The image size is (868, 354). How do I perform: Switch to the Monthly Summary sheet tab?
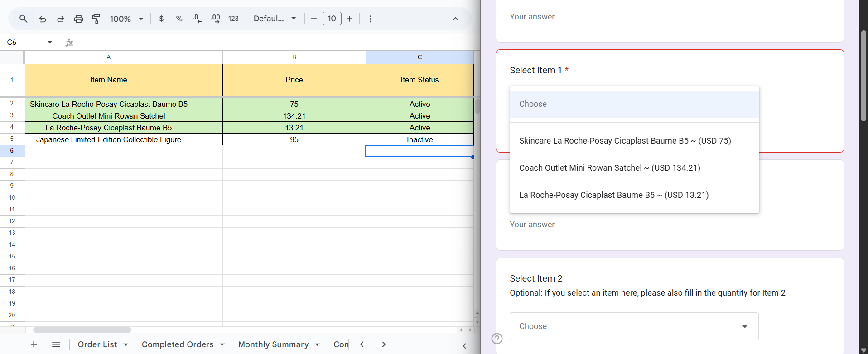click(x=273, y=344)
